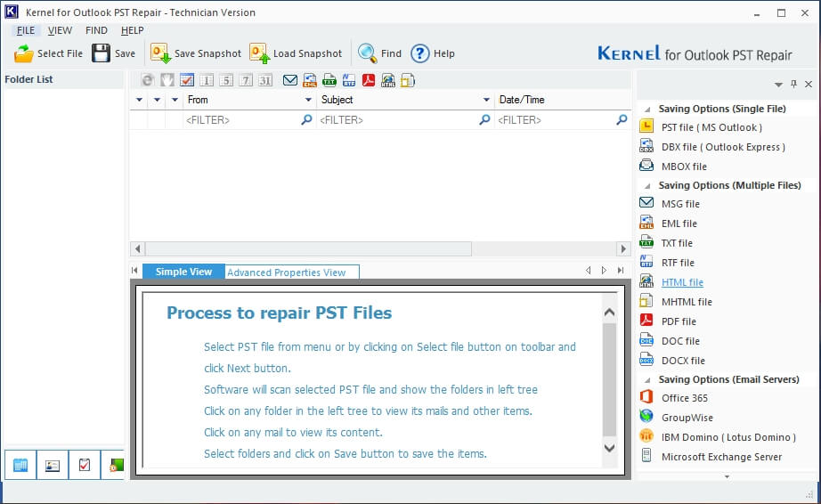Open the Find magnifier tool

[379, 53]
